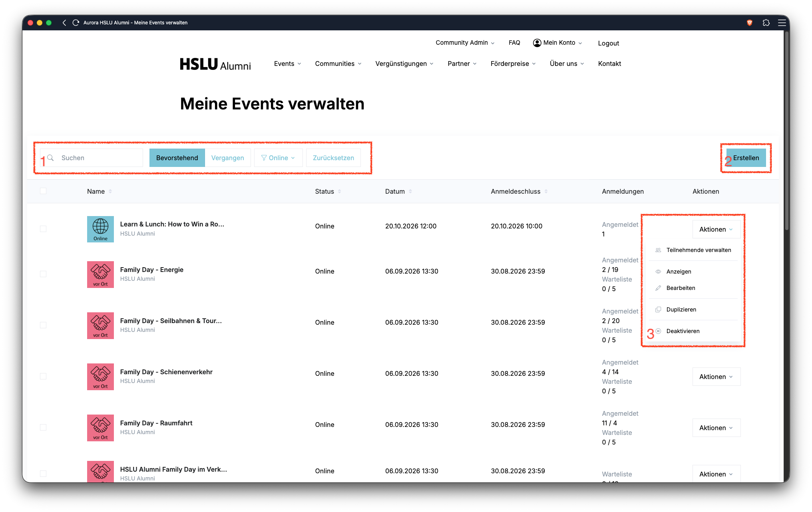Go back with the browser back arrow
The height and width of the screenshot is (512, 812).
tap(64, 23)
